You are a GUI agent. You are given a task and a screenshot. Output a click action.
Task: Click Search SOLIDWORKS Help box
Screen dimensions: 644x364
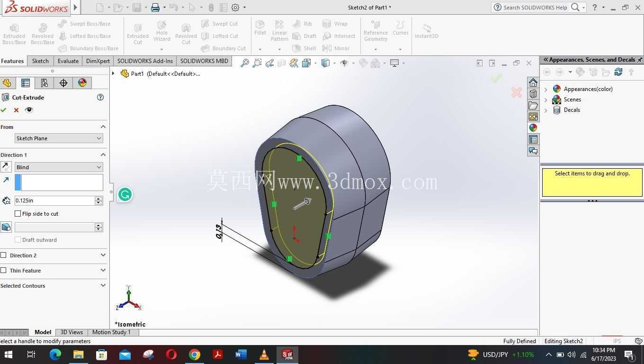[x=535, y=7]
